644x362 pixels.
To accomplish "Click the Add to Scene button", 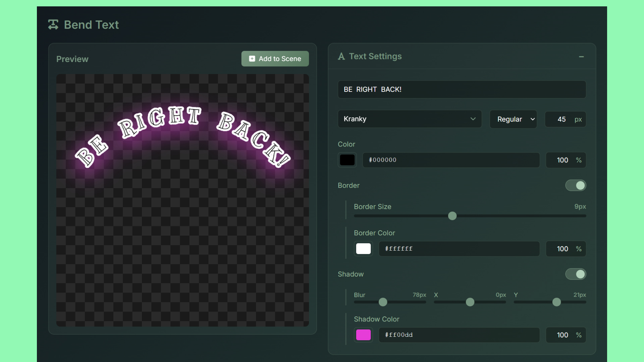I will click(x=275, y=59).
